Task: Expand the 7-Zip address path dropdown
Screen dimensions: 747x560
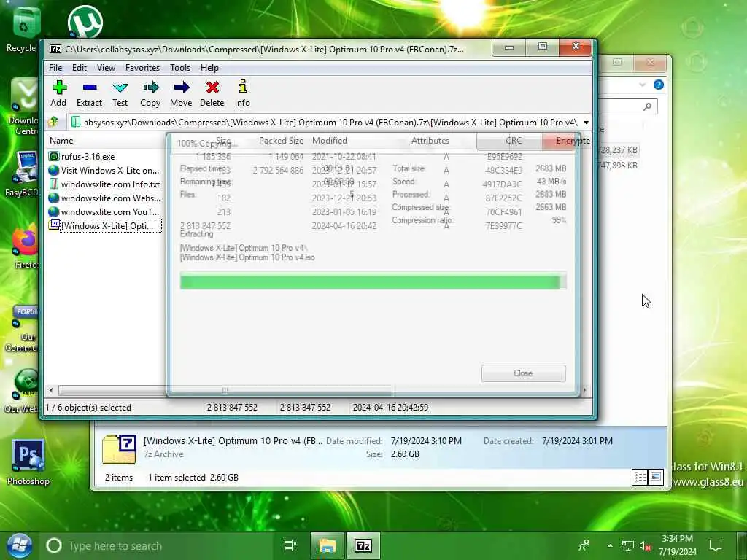Action: coord(586,122)
